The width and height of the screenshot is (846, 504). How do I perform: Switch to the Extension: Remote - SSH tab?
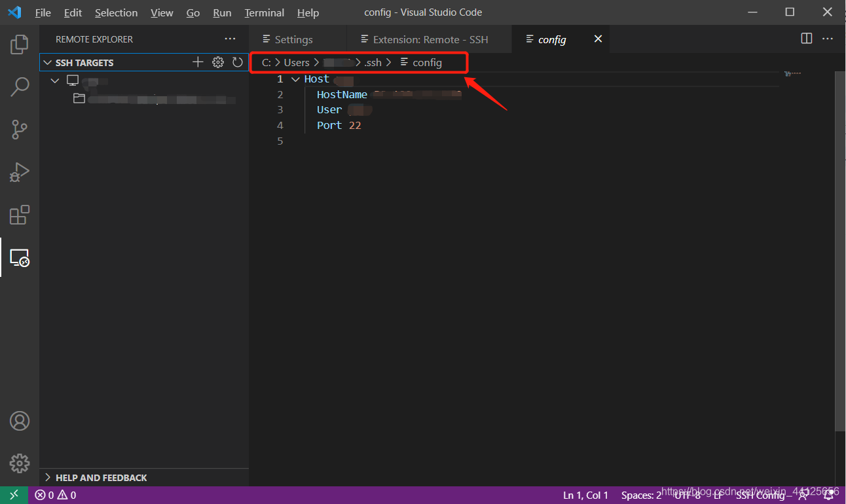click(428, 39)
